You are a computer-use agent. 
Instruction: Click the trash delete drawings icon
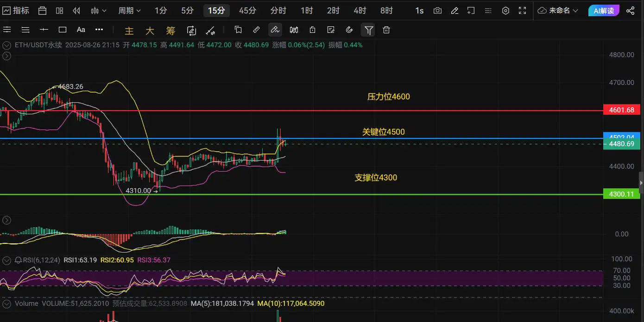[x=386, y=30]
